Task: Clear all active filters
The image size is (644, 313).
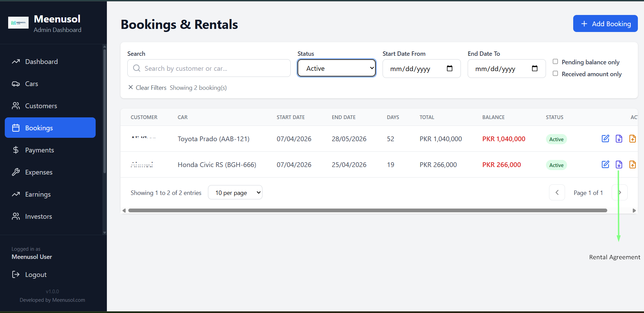Action: pos(147,87)
